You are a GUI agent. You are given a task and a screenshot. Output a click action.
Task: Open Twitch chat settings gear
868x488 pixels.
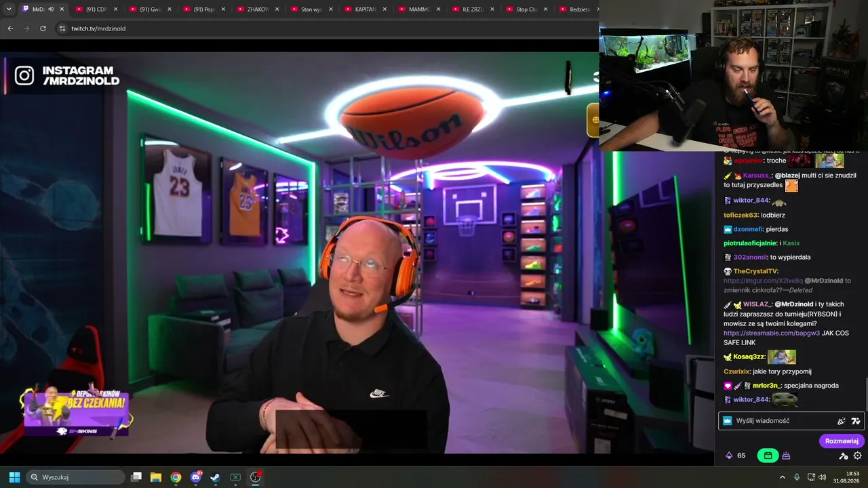point(858,456)
